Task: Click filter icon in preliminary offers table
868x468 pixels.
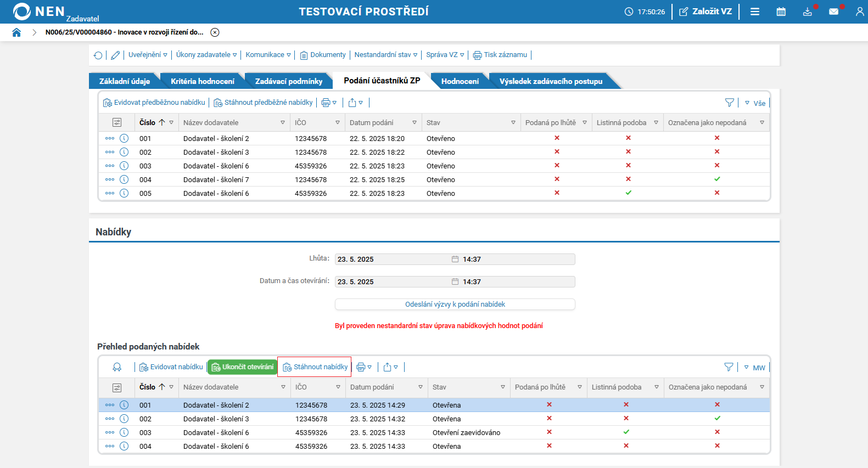Action: pos(729,103)
